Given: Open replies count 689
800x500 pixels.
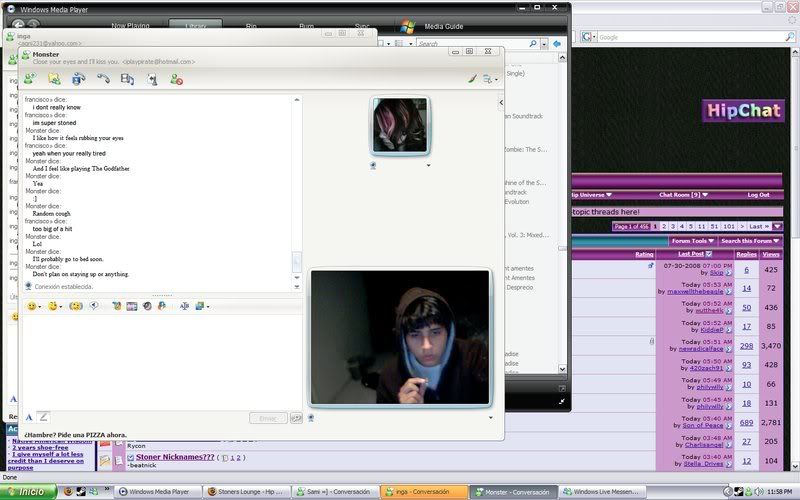Looking at the screenshot, I should 746,423.
